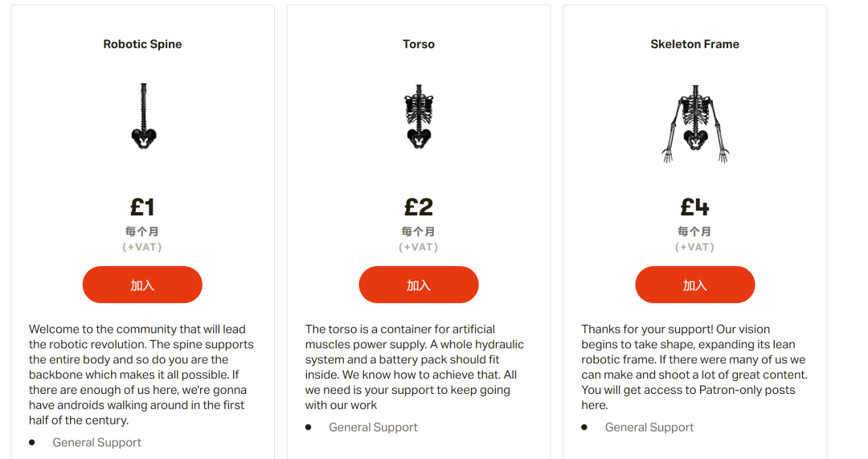Click the £1 price text
This screenshot has height=459, width=868.
[142, 207]
